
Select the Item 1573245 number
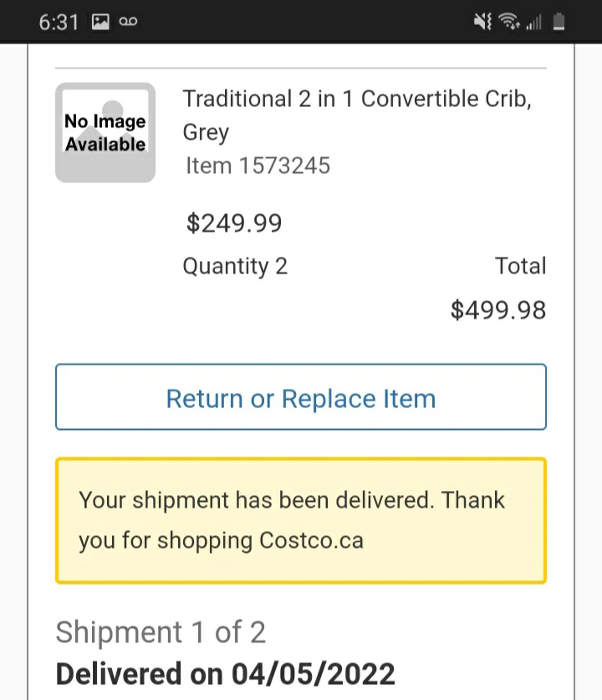[x=258, y=166]
